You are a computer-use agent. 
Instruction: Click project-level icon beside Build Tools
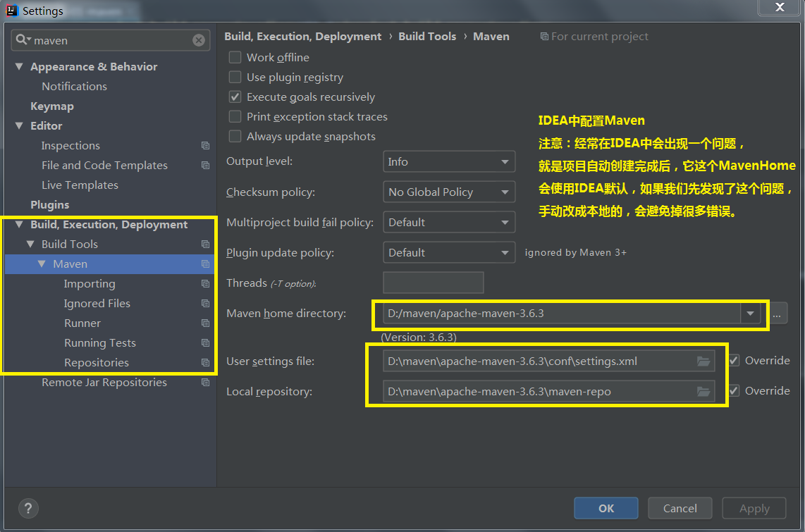click(205, 245)
